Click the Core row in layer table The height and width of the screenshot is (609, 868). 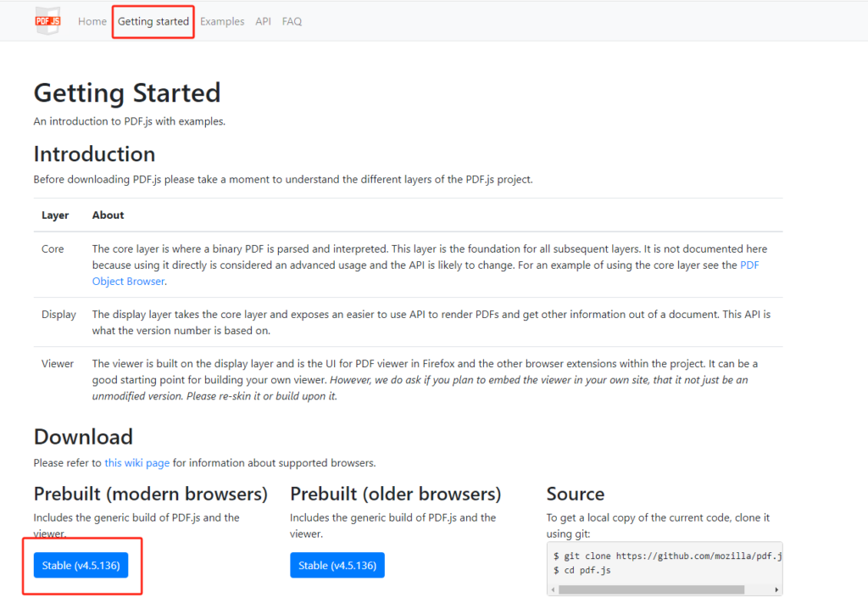point(53,249)
